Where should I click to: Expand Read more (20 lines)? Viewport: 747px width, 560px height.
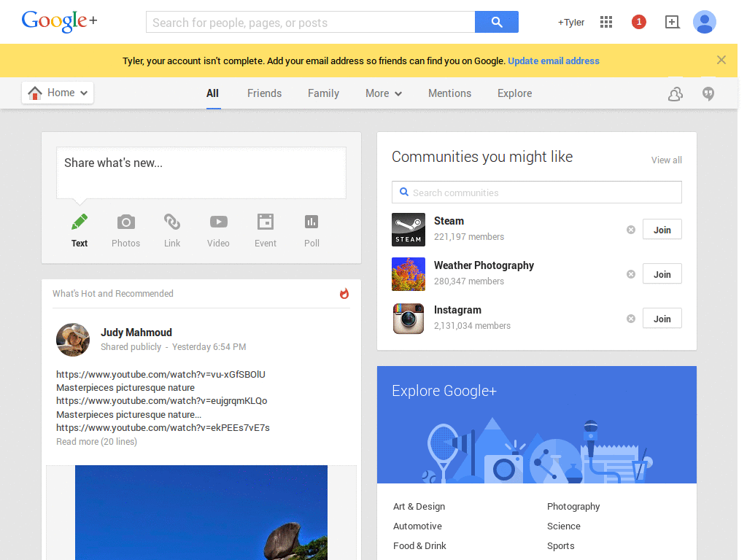click(97, 441)
